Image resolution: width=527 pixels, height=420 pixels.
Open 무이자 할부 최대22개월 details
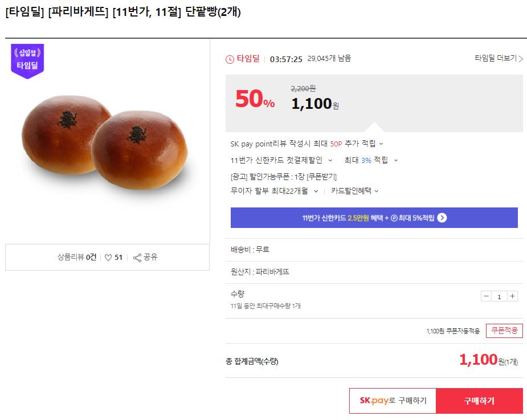coord(316,191)
